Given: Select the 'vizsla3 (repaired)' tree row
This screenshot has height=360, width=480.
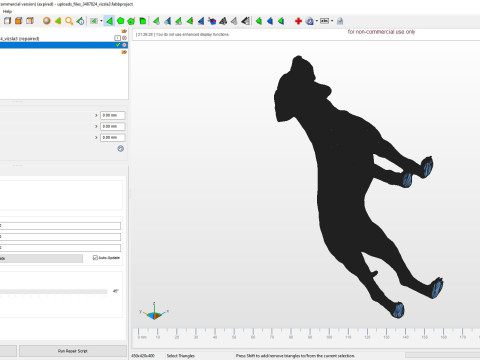Looking at the screenshot, I should [x=63, y=38].
